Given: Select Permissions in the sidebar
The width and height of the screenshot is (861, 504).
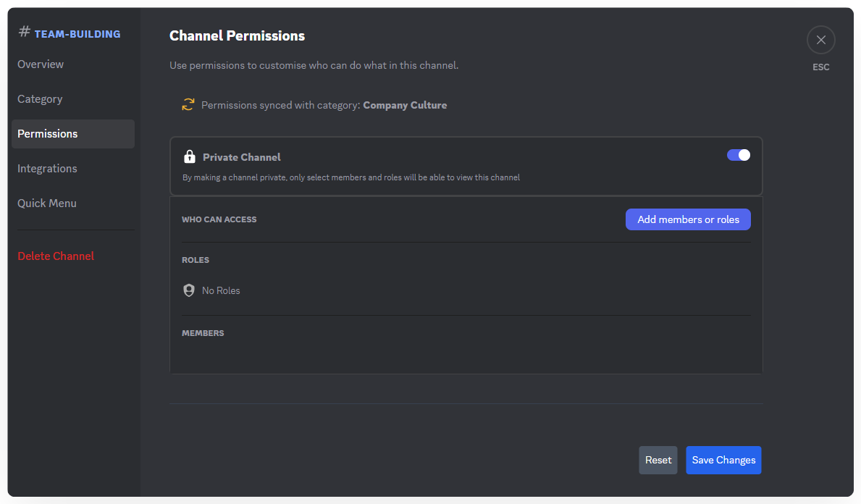Looking at the screenshot, I should click(x=48, y=134).
